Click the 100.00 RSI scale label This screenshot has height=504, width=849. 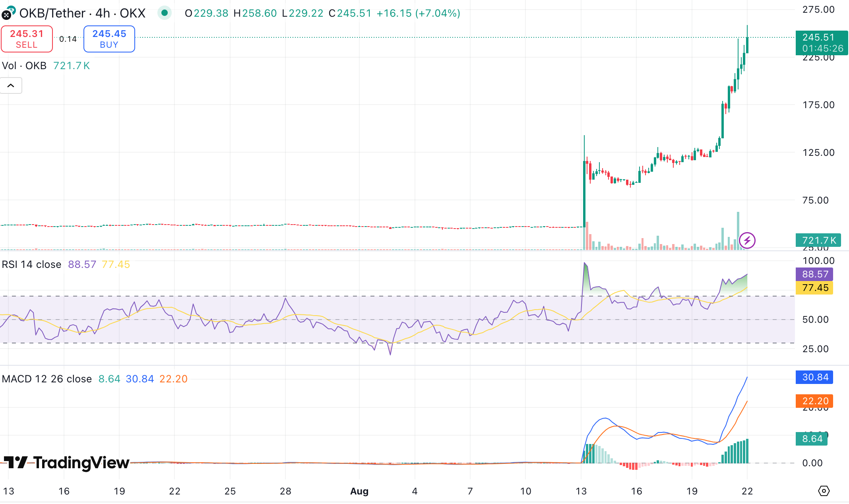pos(818,261)
